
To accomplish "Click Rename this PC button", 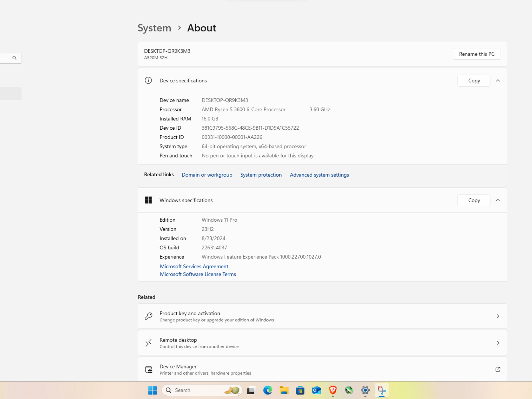I will [477, 54].
